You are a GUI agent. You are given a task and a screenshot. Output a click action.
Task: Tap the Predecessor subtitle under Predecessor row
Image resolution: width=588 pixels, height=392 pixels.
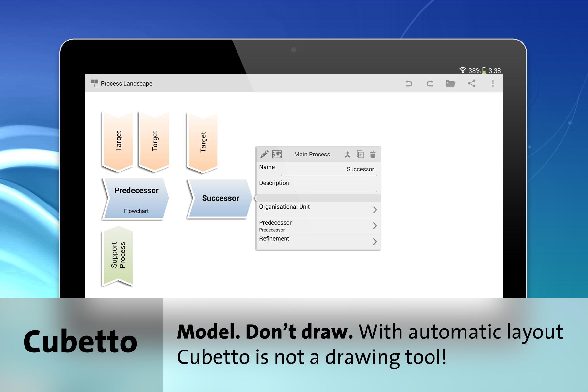(272, 230)
